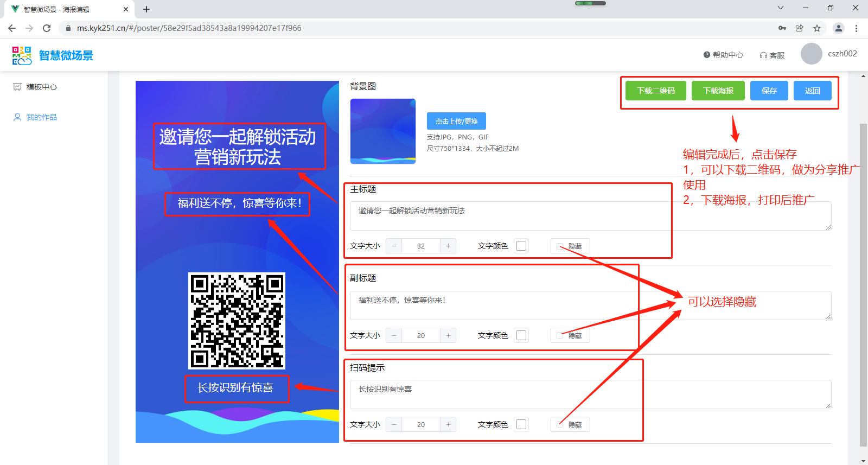The image size is (868, 465).
Task: Click the user avatar for cszh002
Action: (x=811, y=54)
